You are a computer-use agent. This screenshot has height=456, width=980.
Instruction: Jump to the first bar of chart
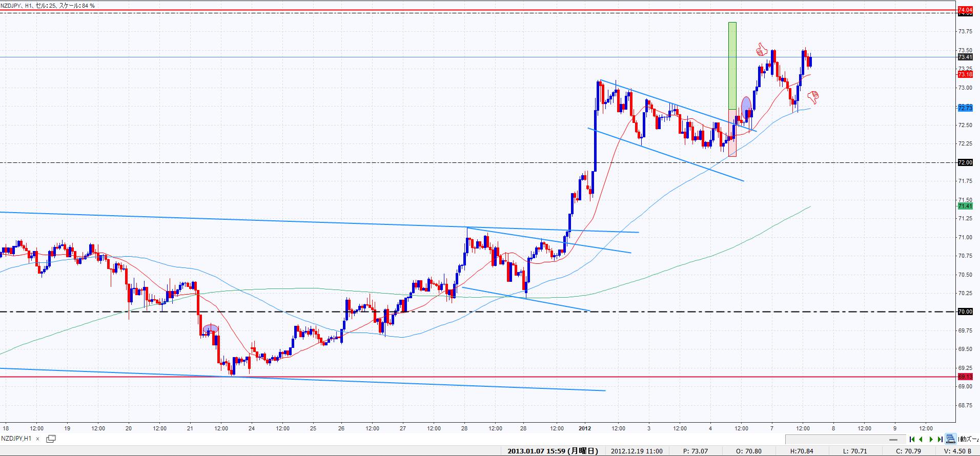(x=912, y=439)
